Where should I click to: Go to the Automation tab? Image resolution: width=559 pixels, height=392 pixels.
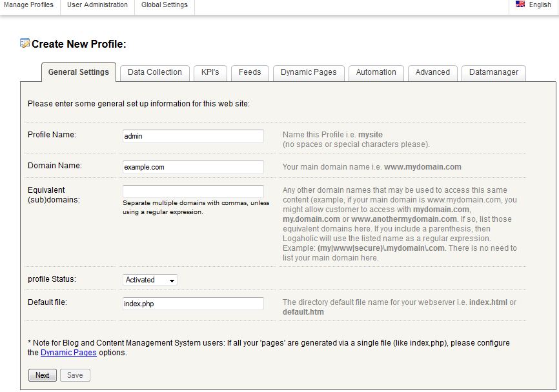coord(376,72)
